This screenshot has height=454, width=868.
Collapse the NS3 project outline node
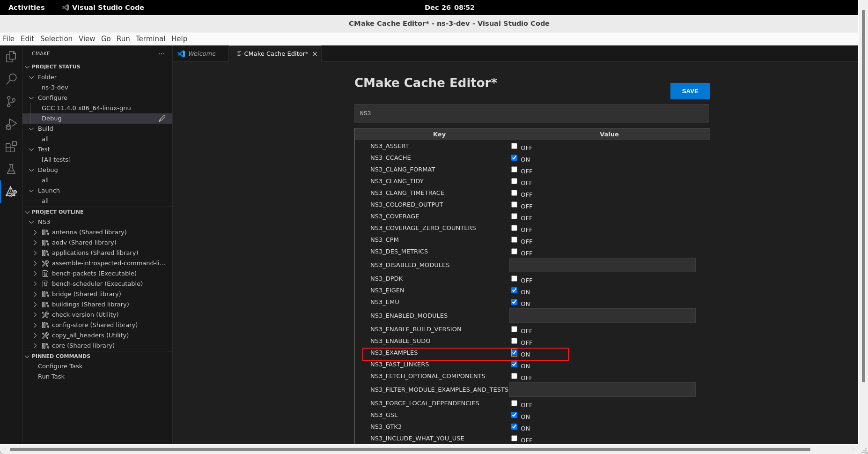coord(31,222)
